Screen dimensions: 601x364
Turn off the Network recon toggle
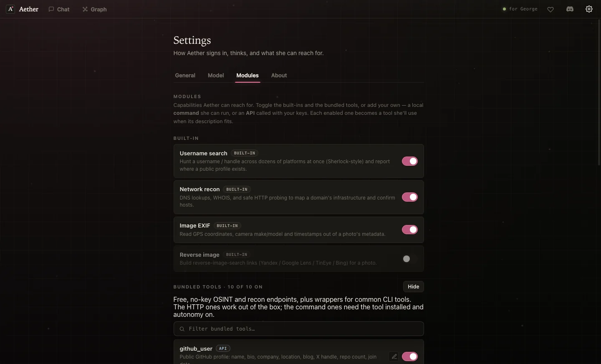tap(410, 197)
